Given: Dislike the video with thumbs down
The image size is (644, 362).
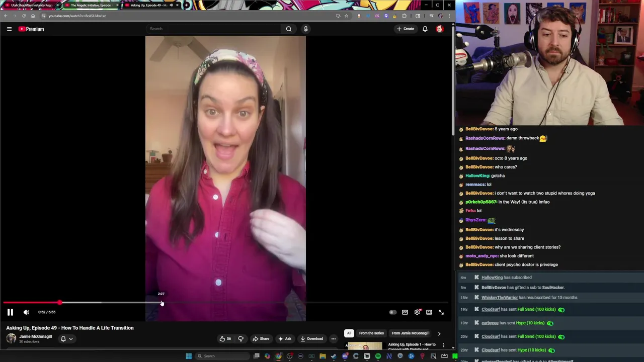Looking at the screenshot, I should pyautogui.click(x=240, y=339).
